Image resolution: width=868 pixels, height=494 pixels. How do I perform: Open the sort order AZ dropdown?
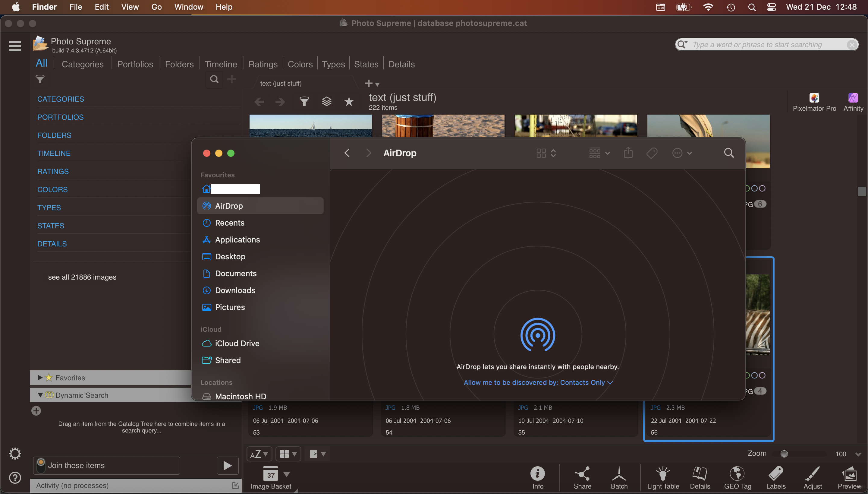[259, 454]
